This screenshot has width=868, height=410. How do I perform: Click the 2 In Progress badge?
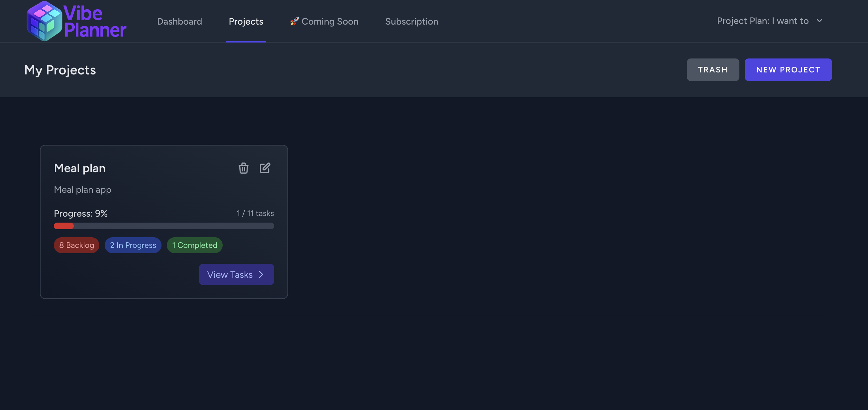click(133, 245)
